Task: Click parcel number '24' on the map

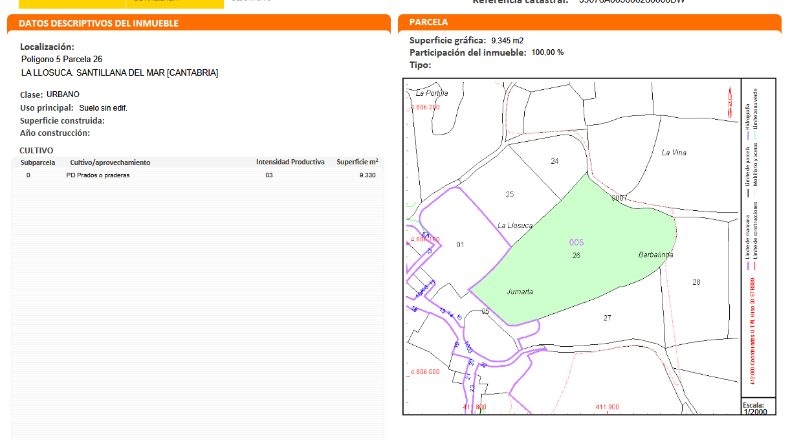Action: 554,161
